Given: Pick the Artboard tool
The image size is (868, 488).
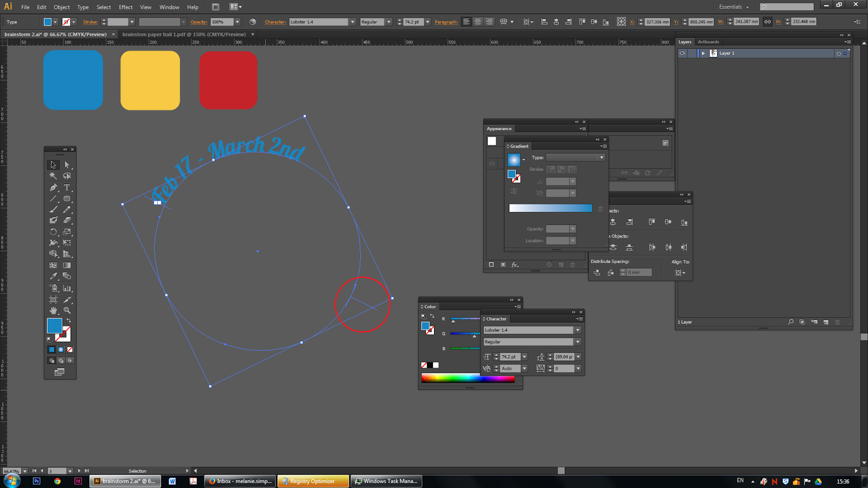Looking at the screenshot, I should click(x=53, y=300).
